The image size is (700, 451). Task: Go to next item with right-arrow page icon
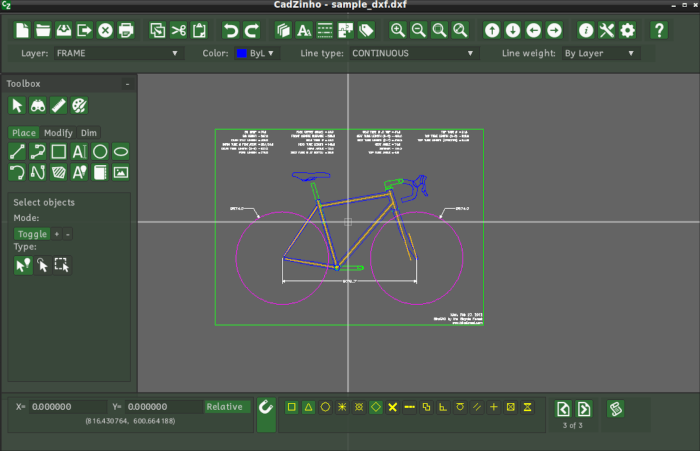coord(584,409)
